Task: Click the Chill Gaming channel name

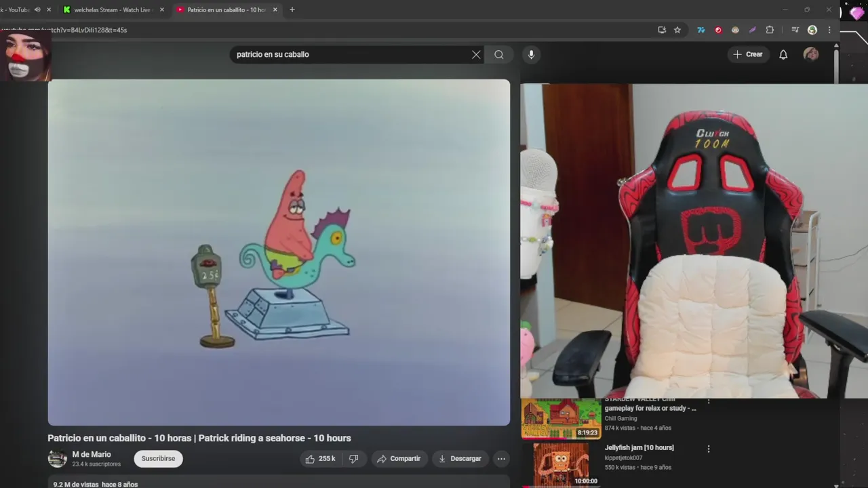Action: pos(620,419)
